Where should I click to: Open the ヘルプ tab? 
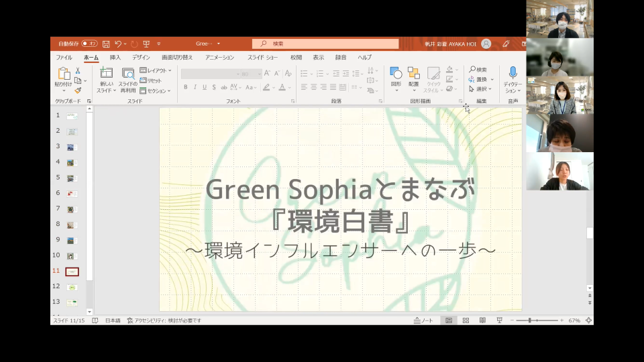point(364,58)
